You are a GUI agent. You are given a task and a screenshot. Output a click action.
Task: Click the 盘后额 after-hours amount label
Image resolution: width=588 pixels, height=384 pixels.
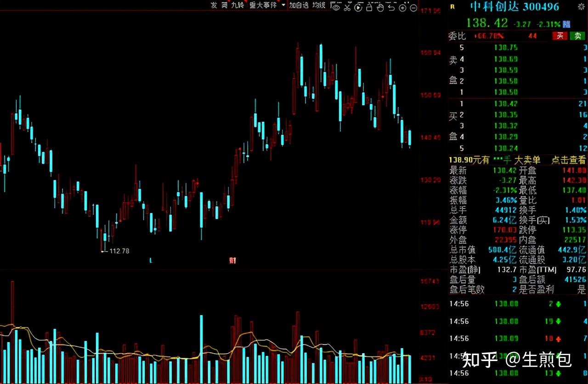[x=531, y=280]
